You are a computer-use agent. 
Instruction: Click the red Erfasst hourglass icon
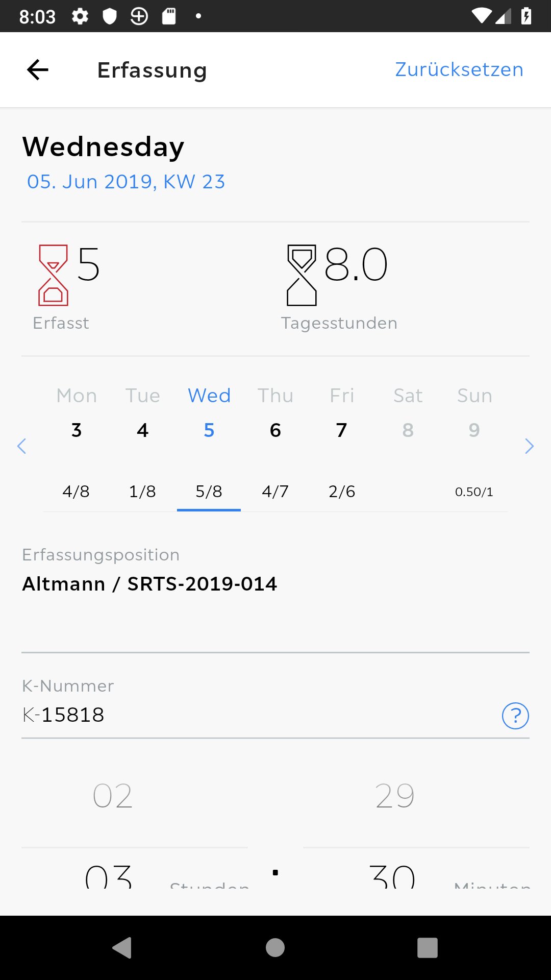[53, 275]
